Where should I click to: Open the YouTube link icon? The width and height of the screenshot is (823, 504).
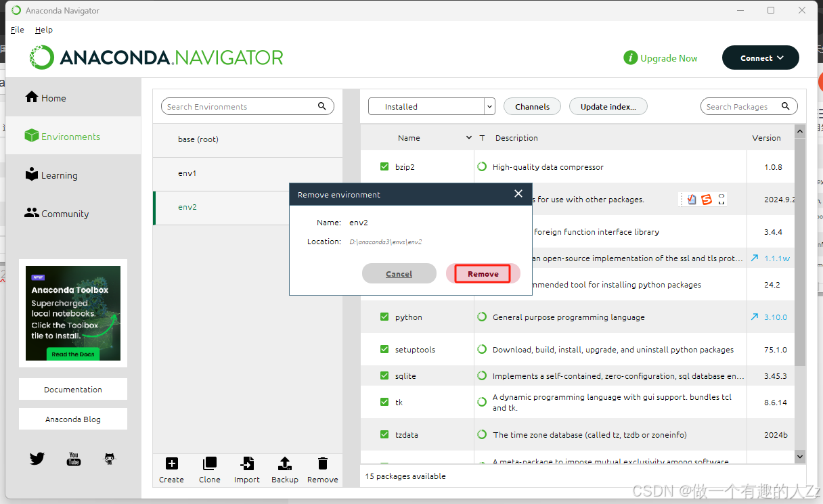[74, 459]
